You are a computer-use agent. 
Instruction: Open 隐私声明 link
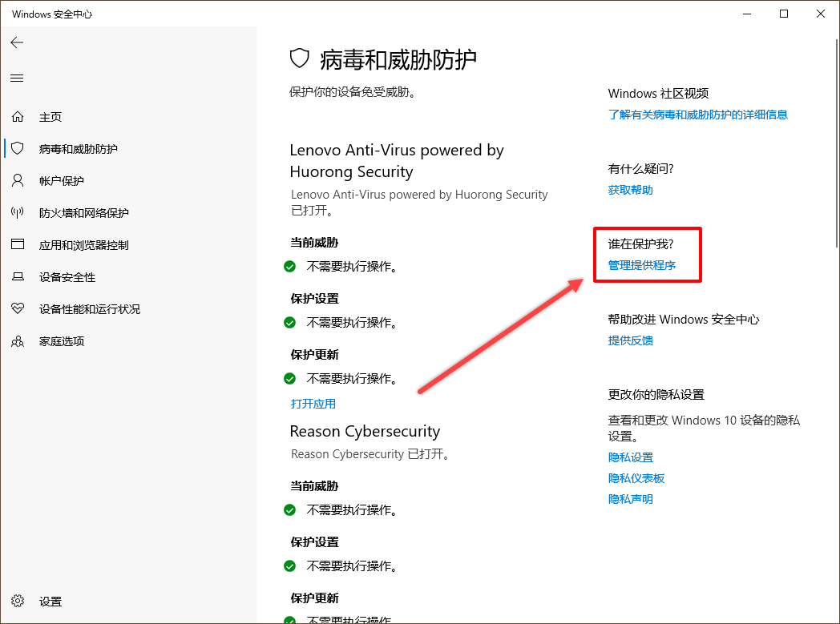(x=631, y=499)
